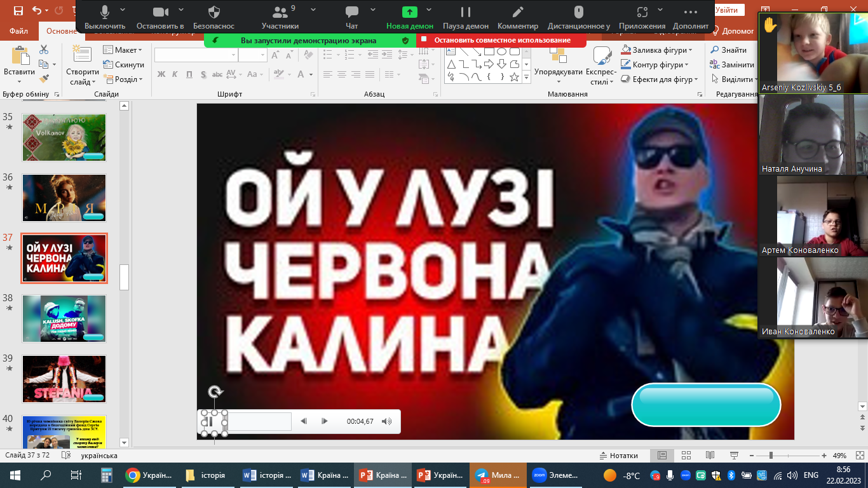
Task: Switch to Slide Sorter view icon
Action: (x=686, y=456)
